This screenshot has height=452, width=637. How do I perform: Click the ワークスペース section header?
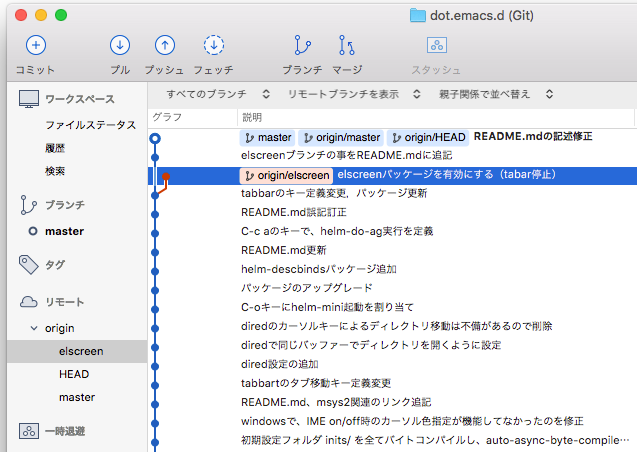80,99
